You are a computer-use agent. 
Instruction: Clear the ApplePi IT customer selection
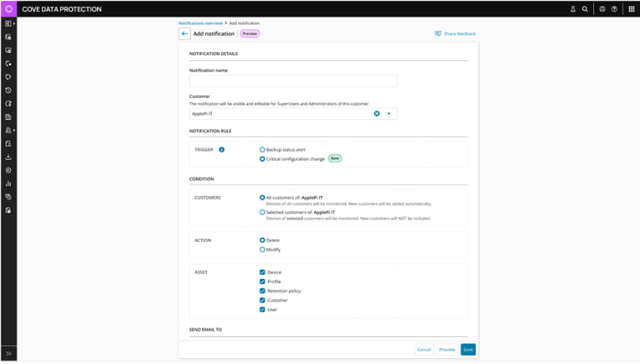377,114
